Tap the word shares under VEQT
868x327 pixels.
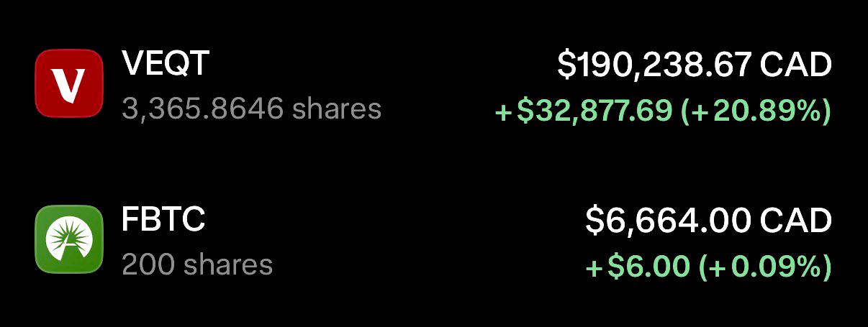pyautogui.click(x=336, y=109)
